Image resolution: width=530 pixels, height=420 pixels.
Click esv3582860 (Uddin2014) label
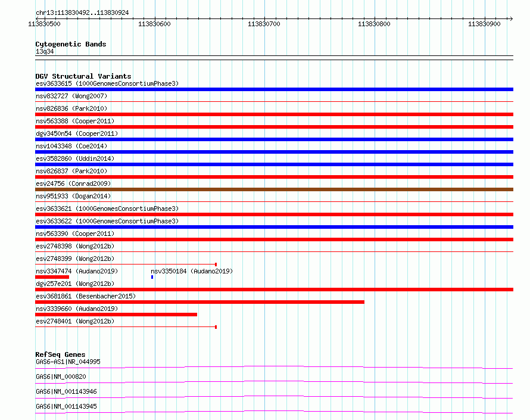point(75,158)
